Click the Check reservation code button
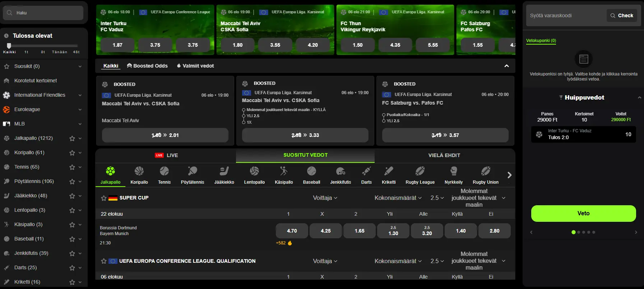The image size is (644, 289). (622, 15)
